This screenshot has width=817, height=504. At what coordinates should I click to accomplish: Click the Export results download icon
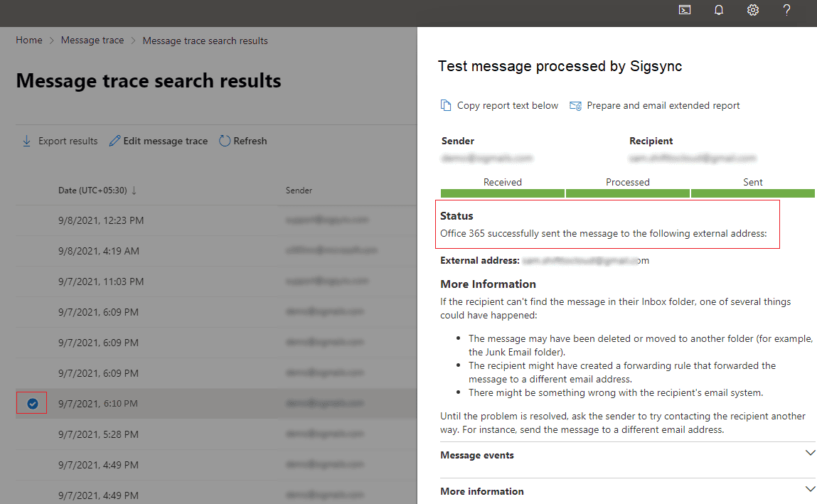(x=27, y=141)
